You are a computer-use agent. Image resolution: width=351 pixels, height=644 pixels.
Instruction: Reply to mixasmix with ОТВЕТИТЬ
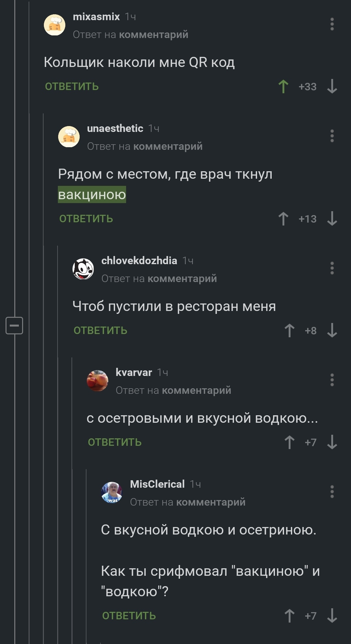pyautogui.click(x=72, y=87)
